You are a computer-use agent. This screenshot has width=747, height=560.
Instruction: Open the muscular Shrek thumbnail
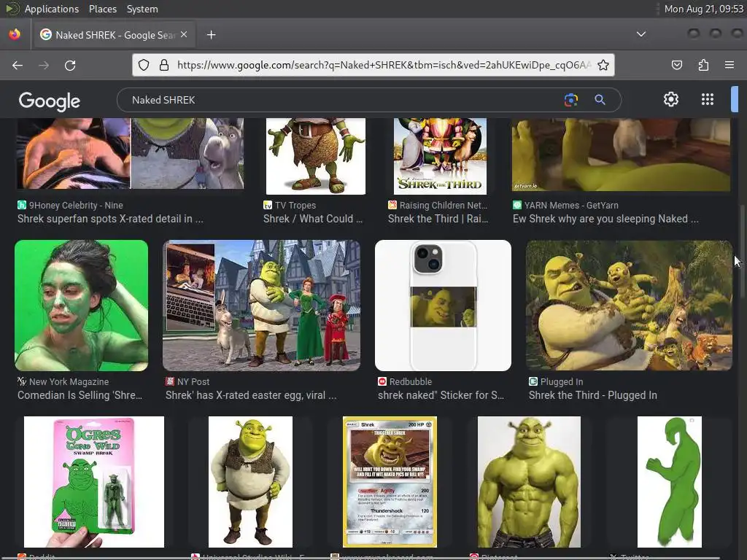coord(529,482)
